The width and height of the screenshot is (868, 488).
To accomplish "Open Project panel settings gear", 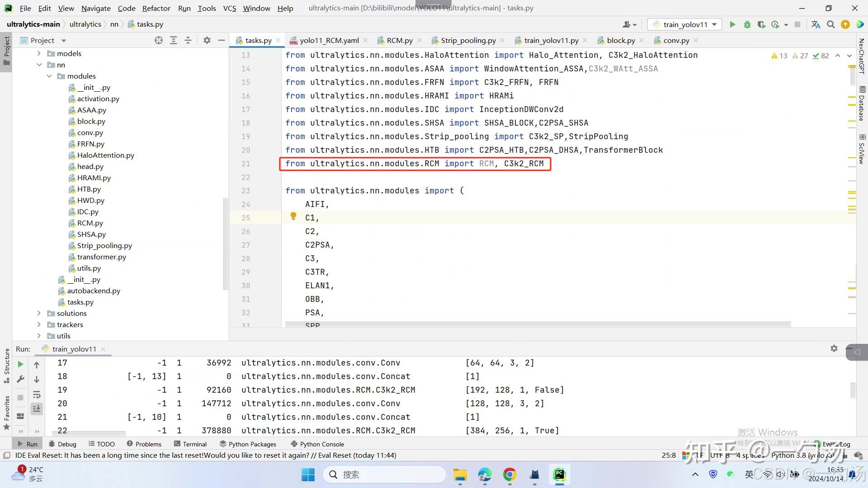I will [207, 40].
